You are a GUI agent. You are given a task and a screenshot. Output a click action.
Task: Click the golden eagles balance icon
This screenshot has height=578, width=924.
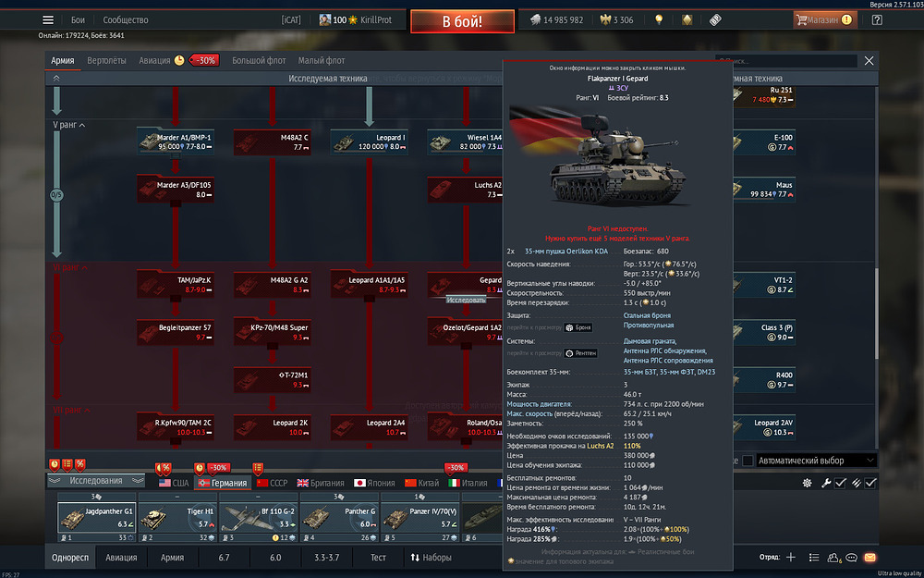click(604, 20)
